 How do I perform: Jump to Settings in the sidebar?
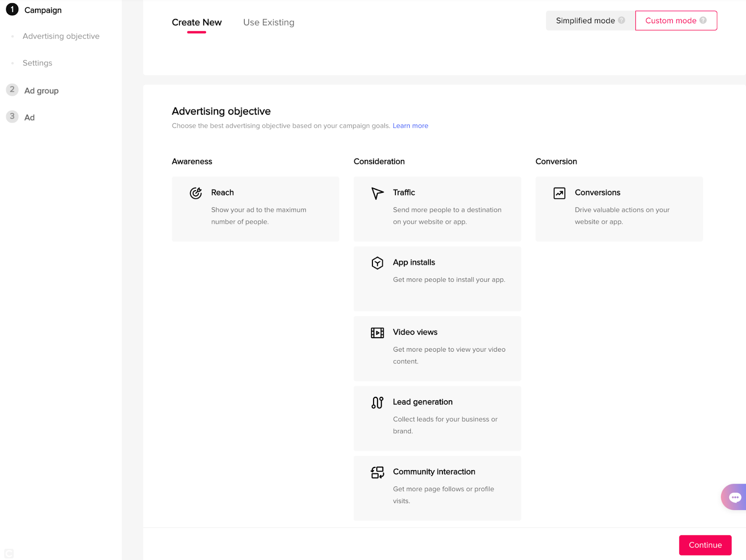pyautogui.click(x=37, y=63)
